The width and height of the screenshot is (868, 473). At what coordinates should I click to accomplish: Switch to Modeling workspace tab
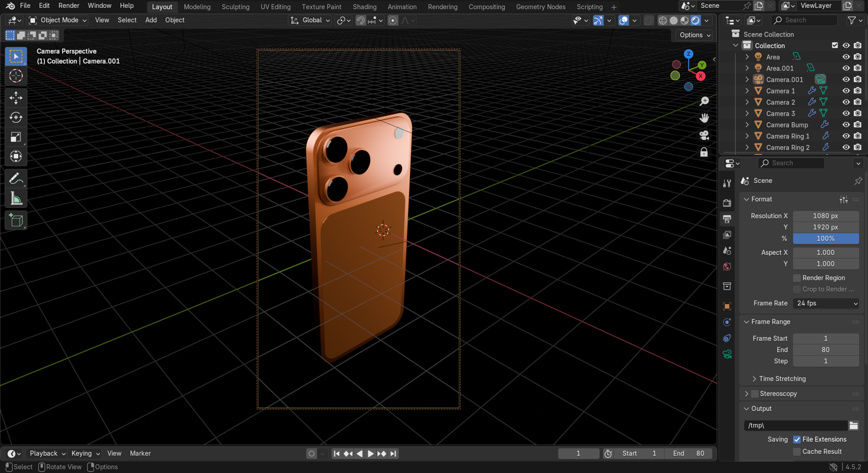(197, 6)
